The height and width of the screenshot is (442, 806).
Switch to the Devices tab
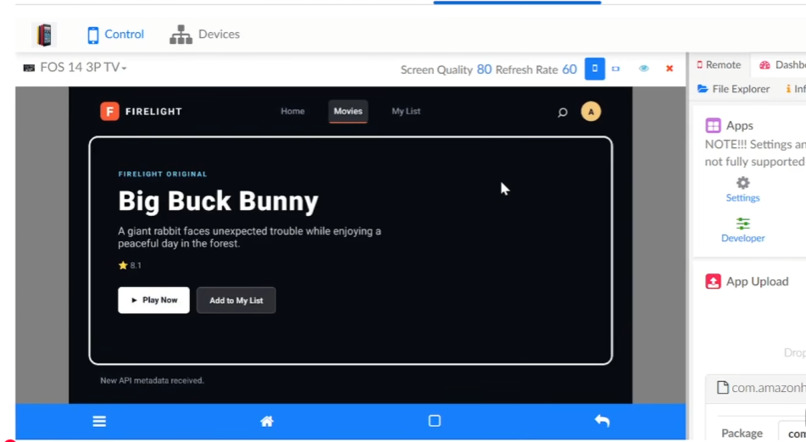click(205, 34)
